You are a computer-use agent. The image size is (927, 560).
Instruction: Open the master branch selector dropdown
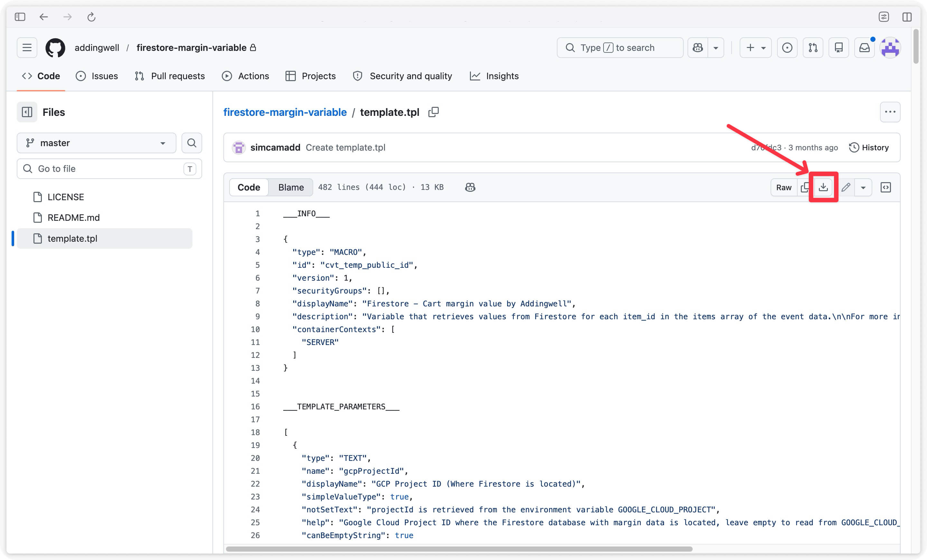pos(96,143)
